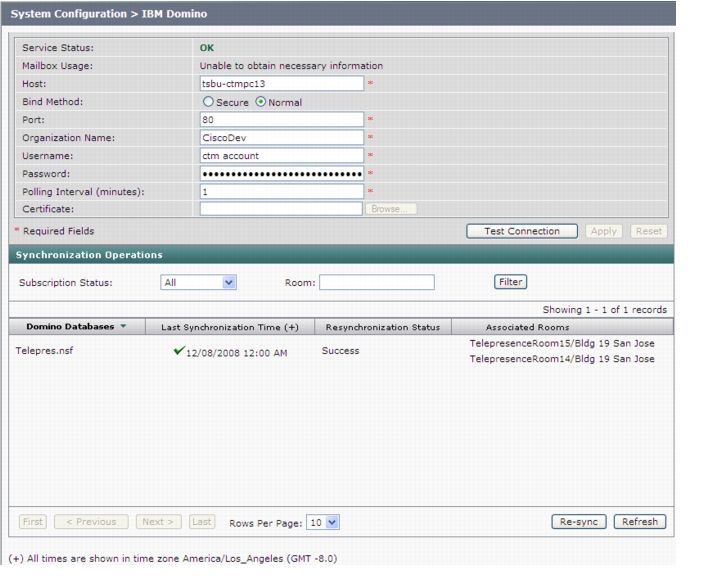Click the First page button

[33, 522]
